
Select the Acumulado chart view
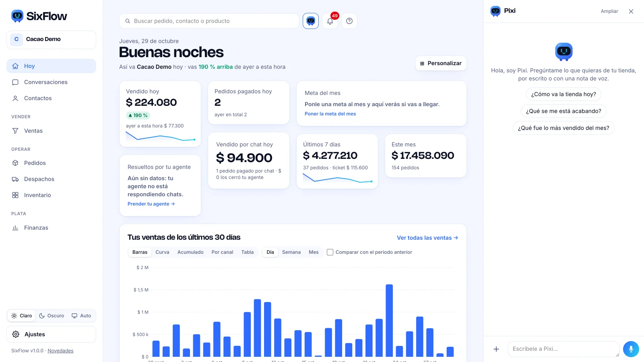tap(190, 252)
